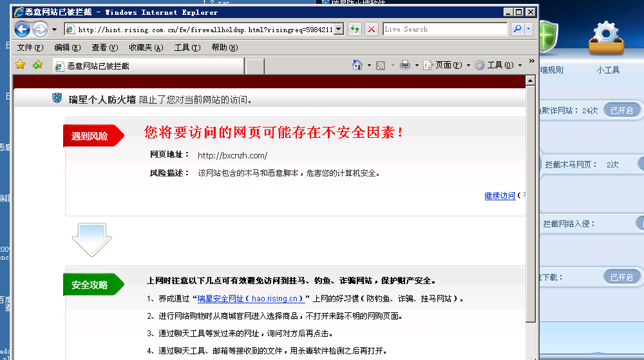Image resolution: width=644 pixels, height=360 pixels.
Task: Run search with the magnifier icon
Action: pos(518,29)
